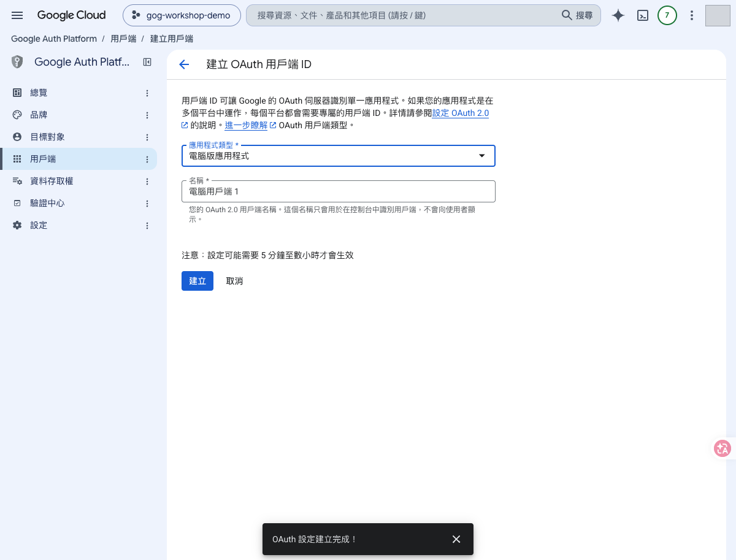Select 目標對象 in the sidebar
This screenshot has width=736, height=560.
[79, 137]
